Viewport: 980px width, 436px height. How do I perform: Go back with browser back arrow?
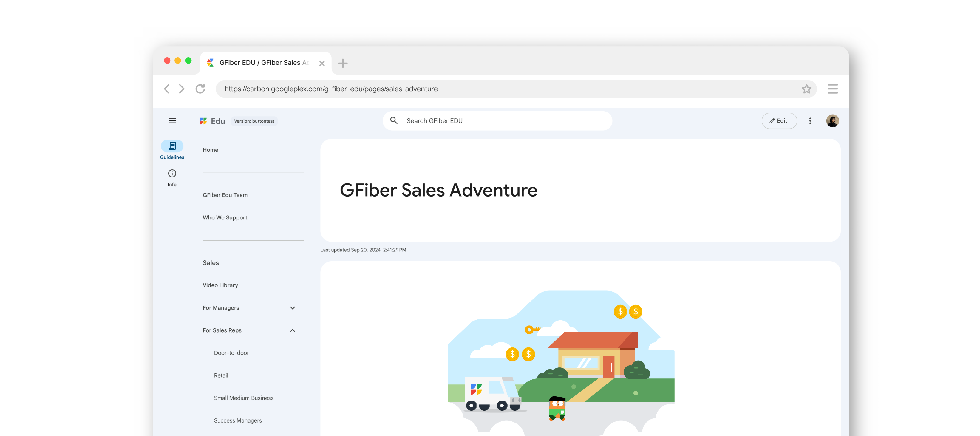167,89
